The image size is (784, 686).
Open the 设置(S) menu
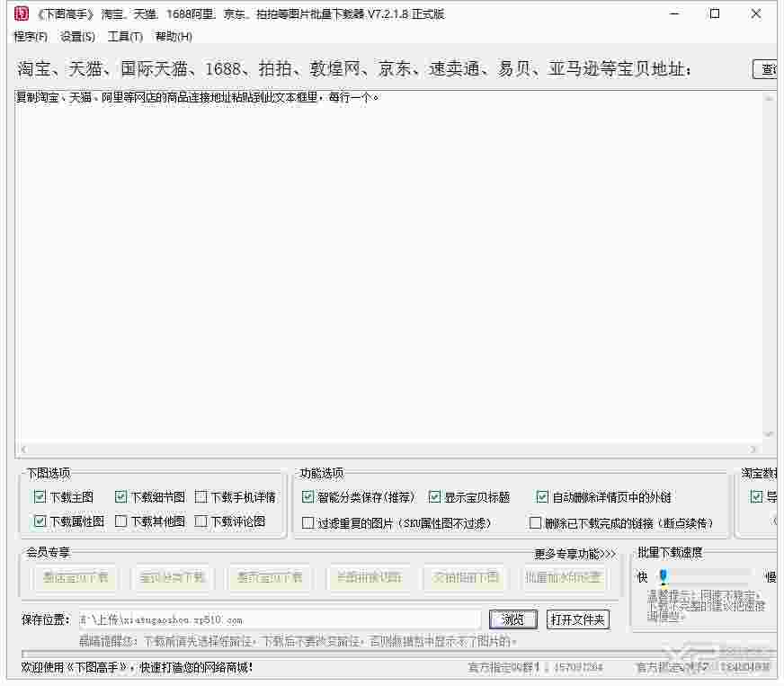(x=77, y=37)
